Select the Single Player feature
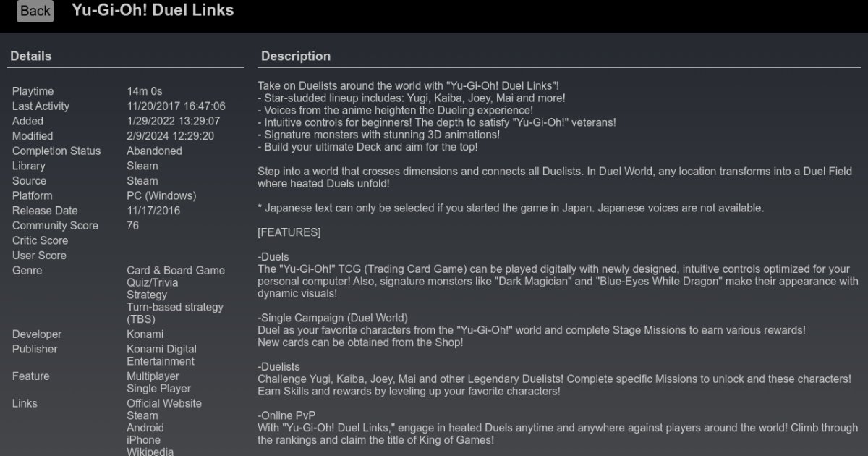The height and width of the screenshot is (456, 868). pyautogui.click(x=159, y=388)
